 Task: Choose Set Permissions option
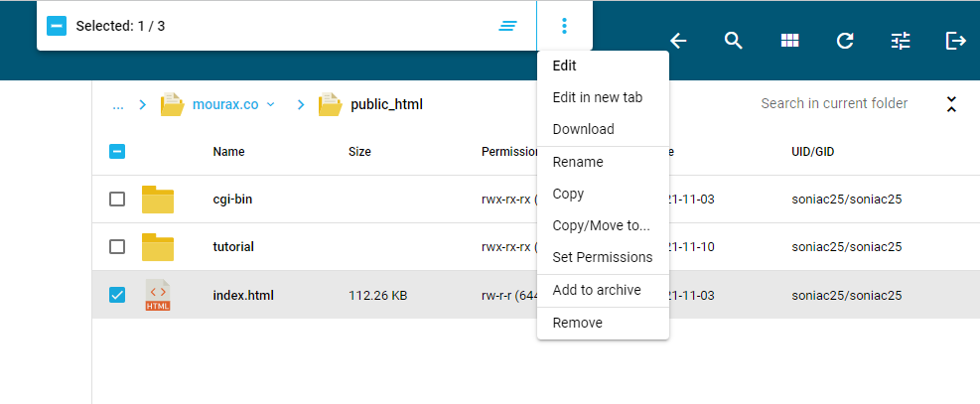[x=603, y=257]
